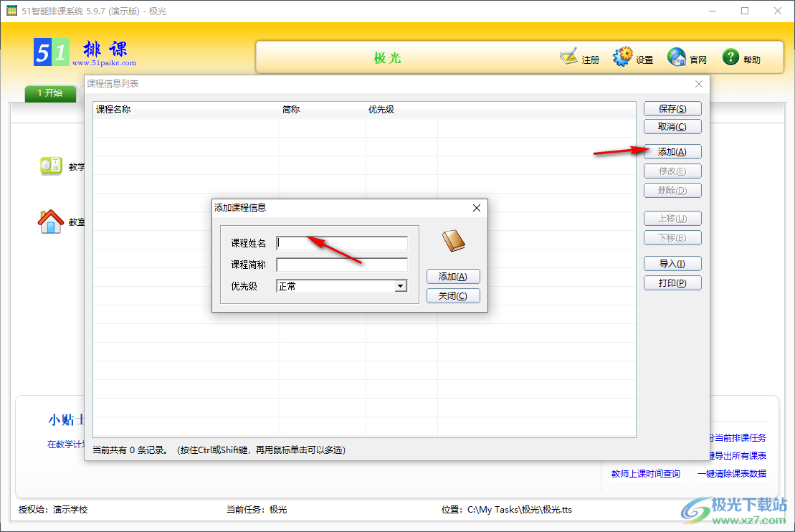The width and height of the screenshot is (795, 532).
Task: Click 关闭(C) in the add course dialog
Action: click(x=453, y=295)
